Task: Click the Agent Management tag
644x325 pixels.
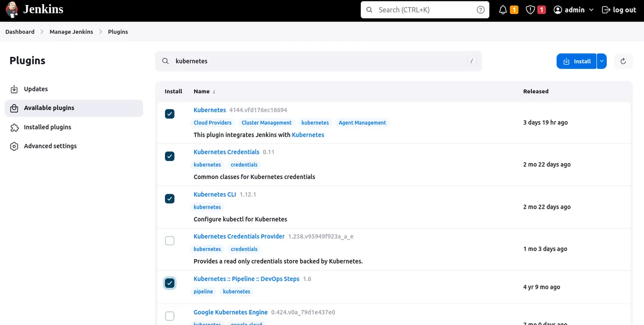Action: click(x=362, y=123)
